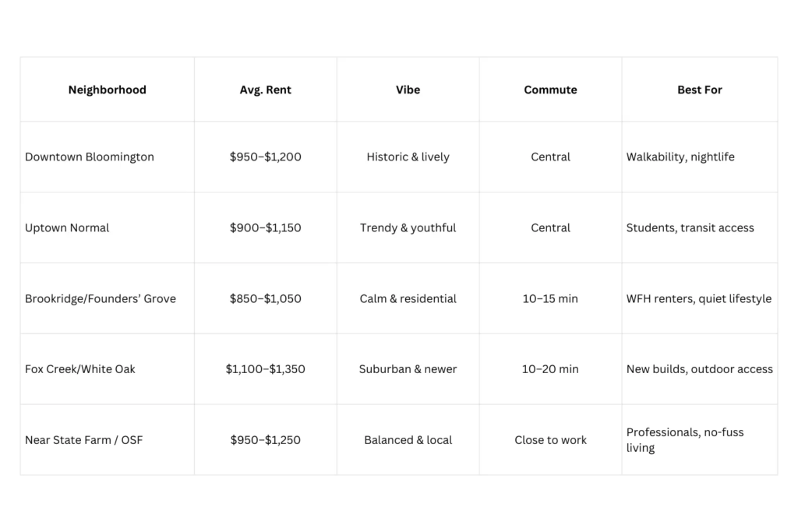Click the Historic & lively cell

point(408,157)
